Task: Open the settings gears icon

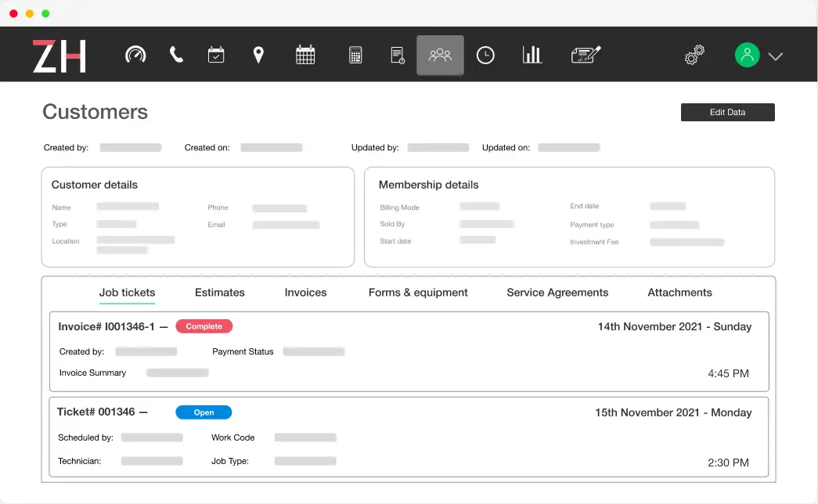Action: (x=694, y=55)
